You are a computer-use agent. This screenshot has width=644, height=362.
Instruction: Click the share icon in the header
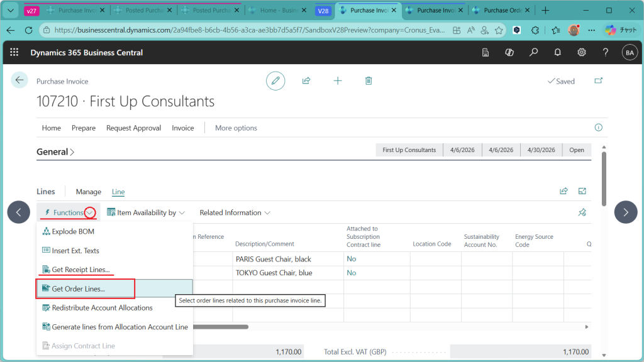(306, 80)
